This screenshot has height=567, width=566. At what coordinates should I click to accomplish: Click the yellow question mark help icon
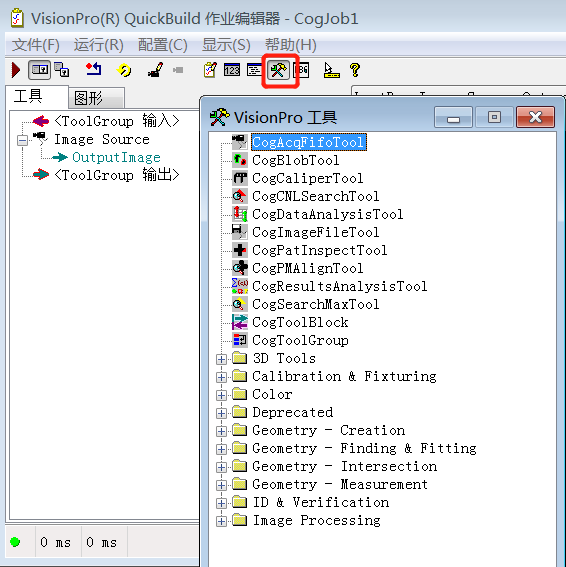coord(355,70)
